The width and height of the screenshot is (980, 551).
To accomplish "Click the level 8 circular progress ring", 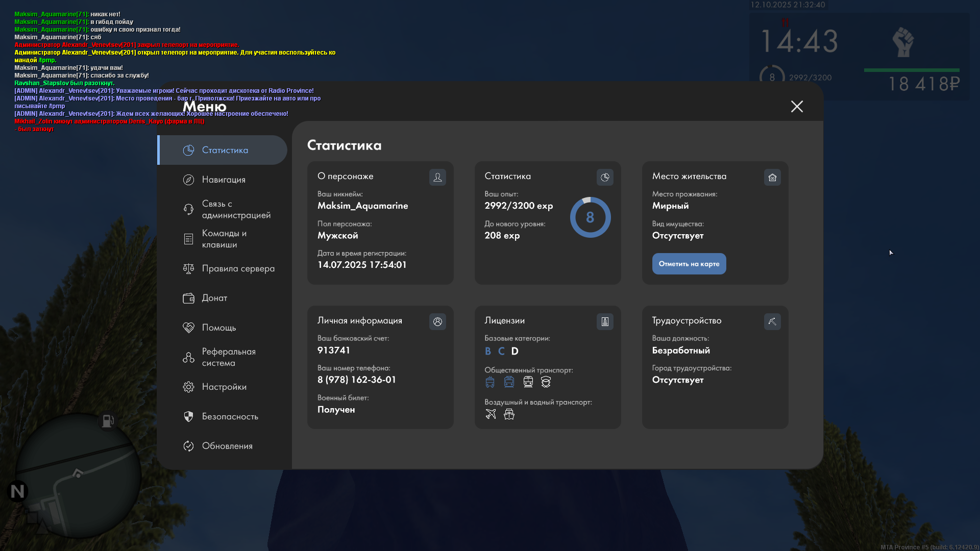I will [590, 217].
